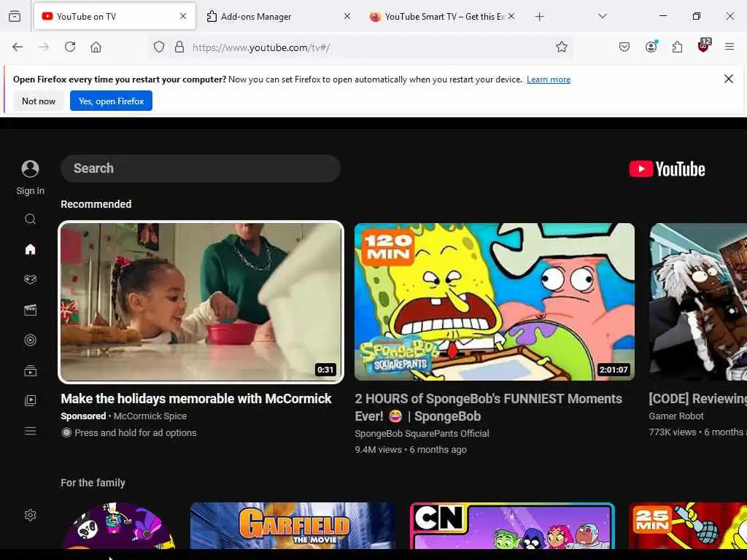Click the tracking protection shield icon
Image resolution: width=747 pixels, height=560 pixels.
(159, 47)
